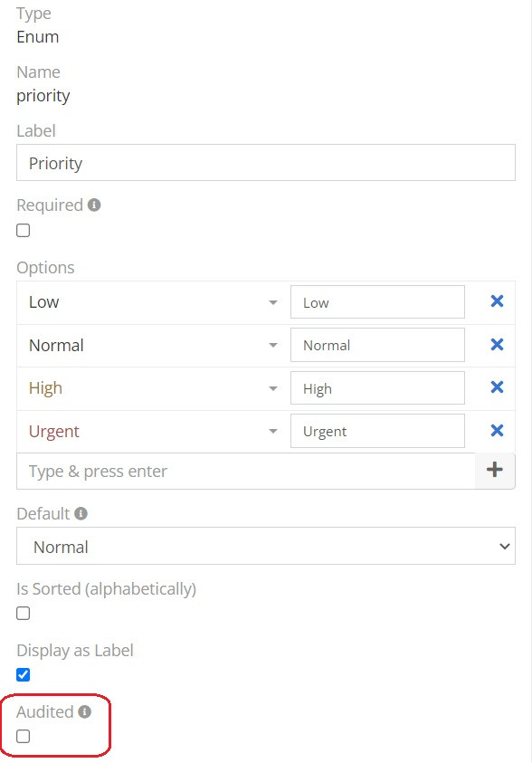Viewport: 532px width, 763px height.
Task: Tick the Audited checkbox
Action: [23, 736]
